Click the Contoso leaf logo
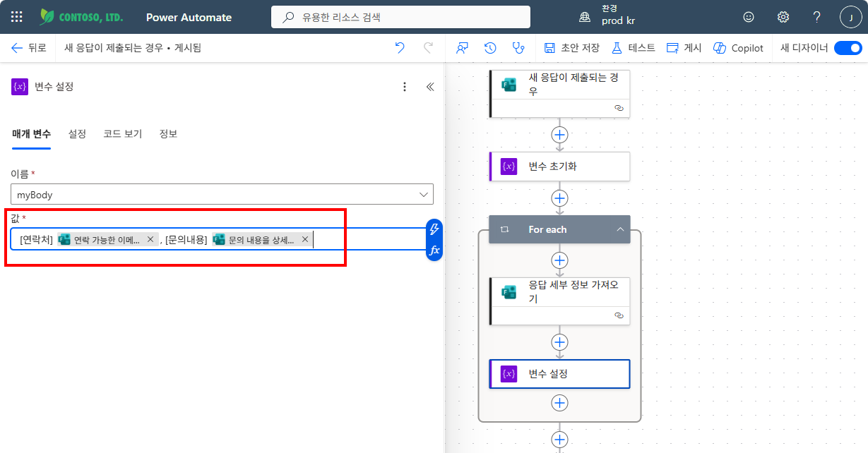The height and width of the screenshot is (453, 868). 48,17
